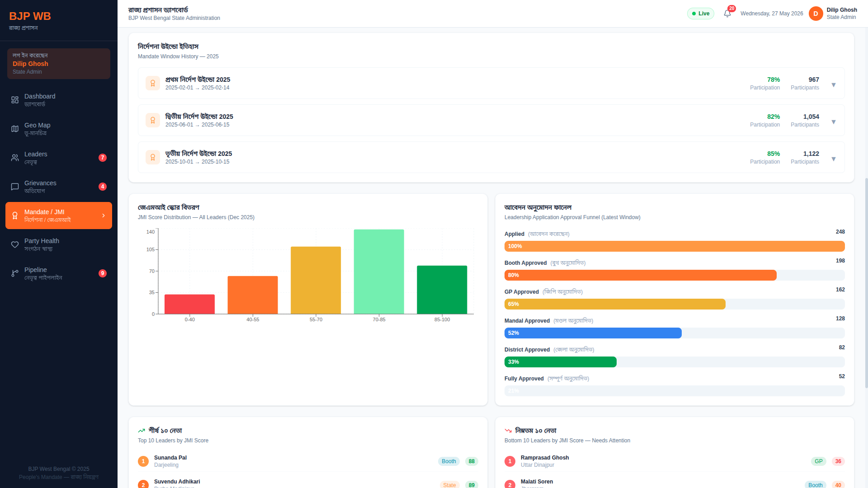The height and width of the screenshot is (488, 868).
Task: Click the Mandal Approved 52% blue bar
Action: pyautogui.click(x=593, y=333)
